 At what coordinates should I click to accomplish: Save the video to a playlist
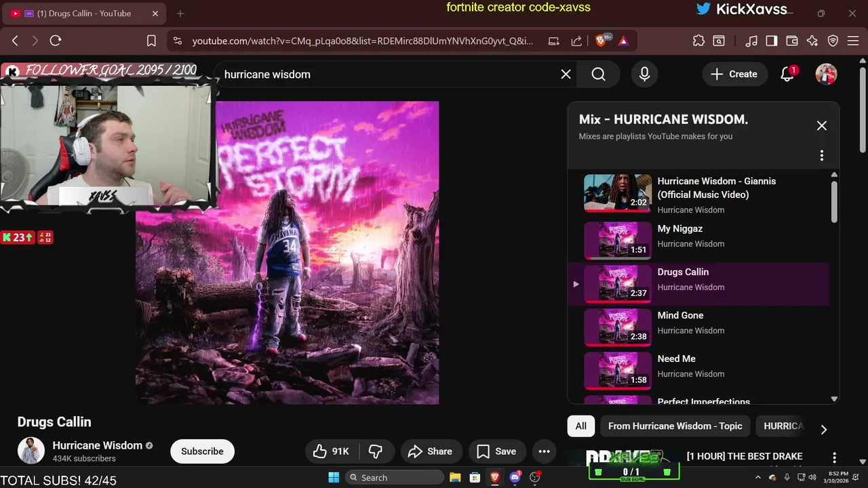coord(496,451)
